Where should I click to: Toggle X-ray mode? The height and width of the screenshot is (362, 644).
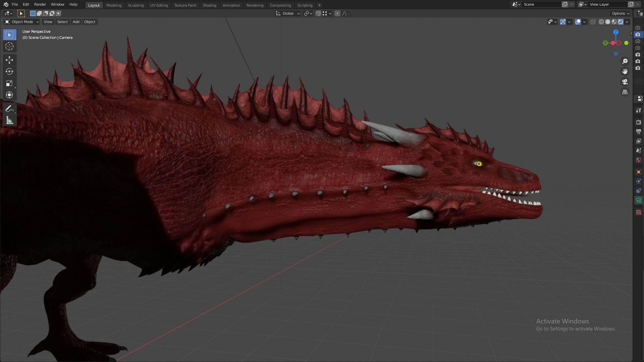point(593,22)
